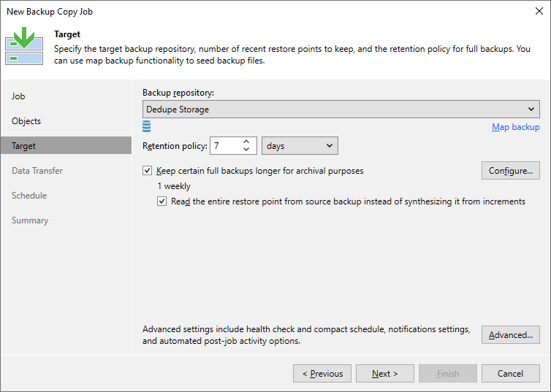Screen dimensions: 551x392
Task: Go to the Job wizard step
Action: [19, 96]
